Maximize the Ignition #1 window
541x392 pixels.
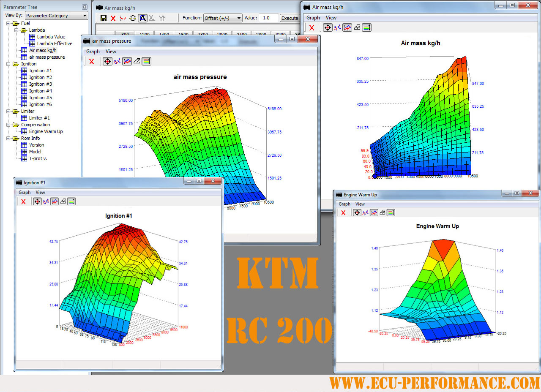(x=199, y=181)
